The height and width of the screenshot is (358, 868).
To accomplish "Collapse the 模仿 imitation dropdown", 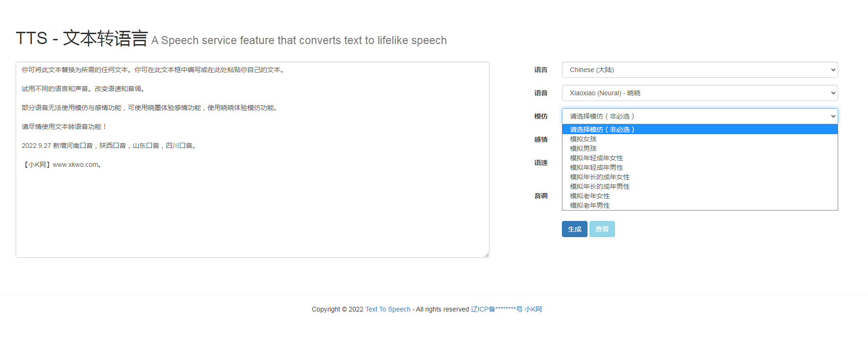I will 699,116.
